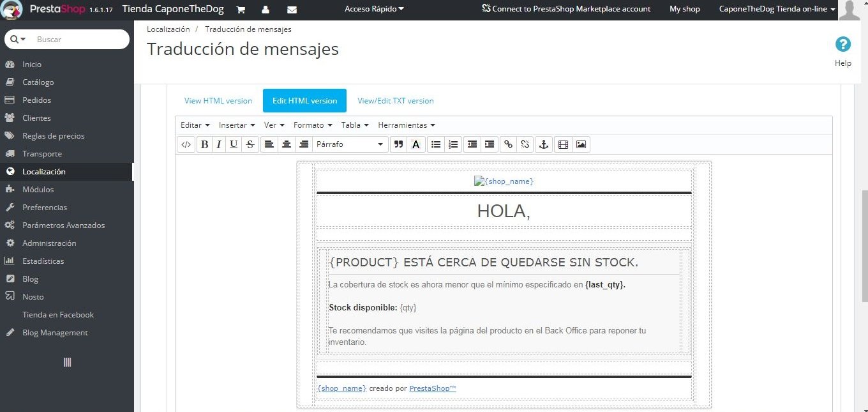Insert a hyperlink with the link icon
Image resolution: width=868 pixels, height=412 pixels.
508,144
